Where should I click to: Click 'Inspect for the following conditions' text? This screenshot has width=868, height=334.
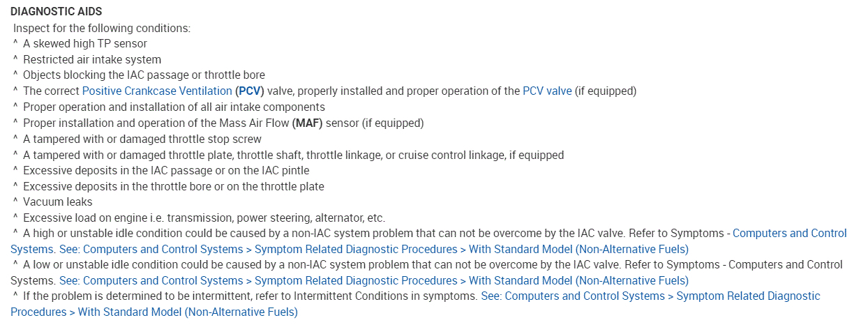(x=102, y=28)
